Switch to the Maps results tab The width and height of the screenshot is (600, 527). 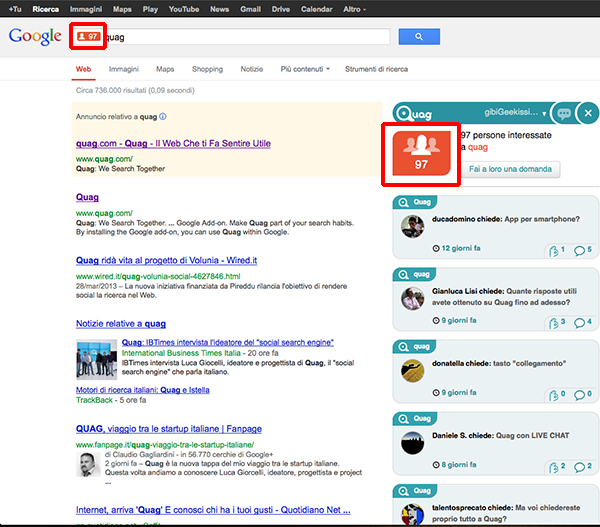165,69
